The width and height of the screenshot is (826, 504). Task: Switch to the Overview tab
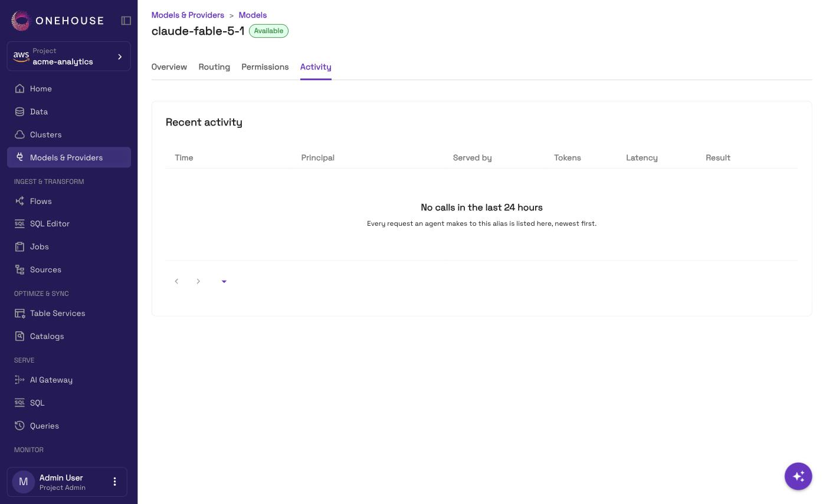click(x=169, y=67)
